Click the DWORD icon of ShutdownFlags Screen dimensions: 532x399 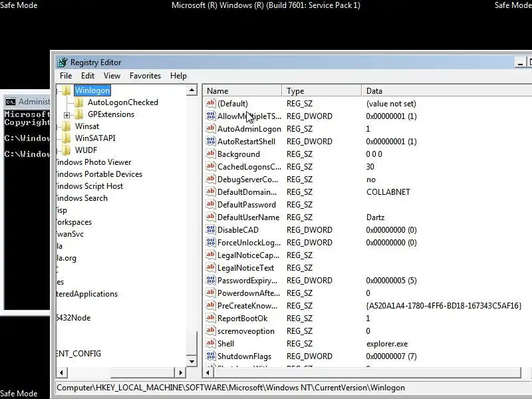pyautogui.click(x=210, y=356)
